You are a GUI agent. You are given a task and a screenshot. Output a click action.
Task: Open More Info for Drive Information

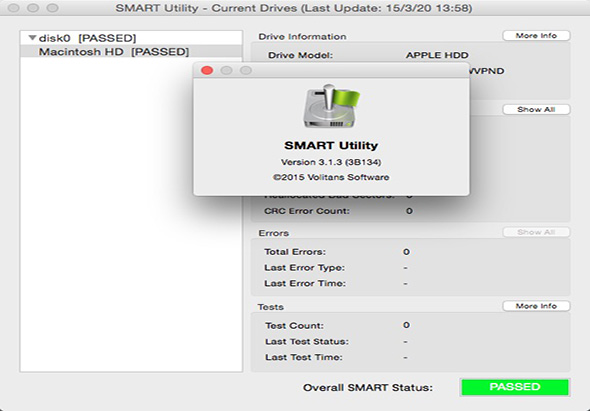[x=536, y=36]
